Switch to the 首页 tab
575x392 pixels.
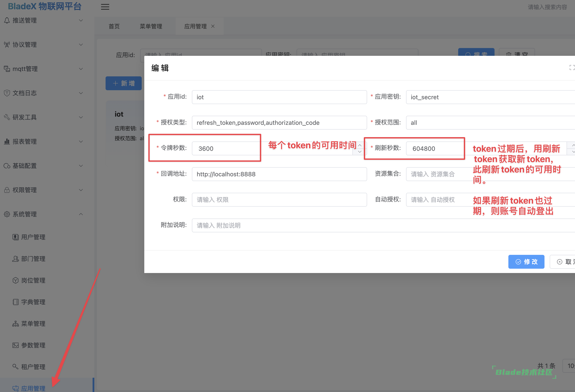pos(114,26)
